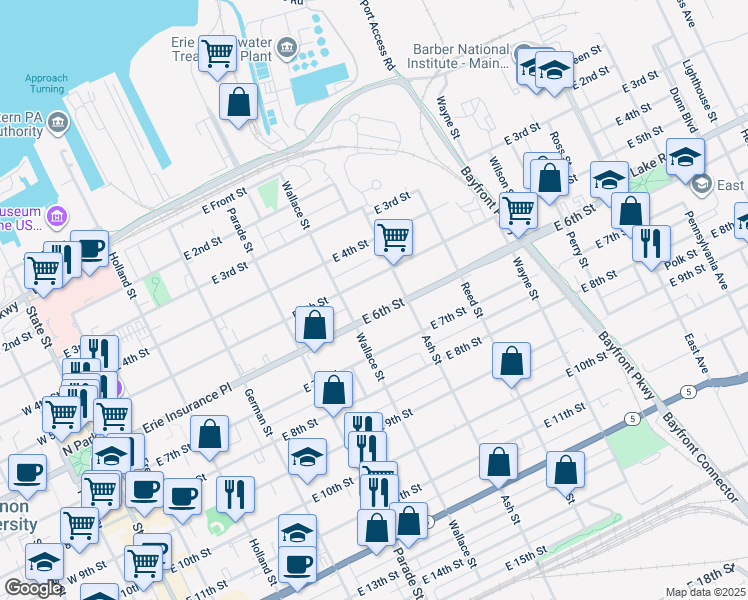This screenshot has width=748, height=600.
Task: Click the 'E Front St' street label
Action: click(x=224, y=200)
